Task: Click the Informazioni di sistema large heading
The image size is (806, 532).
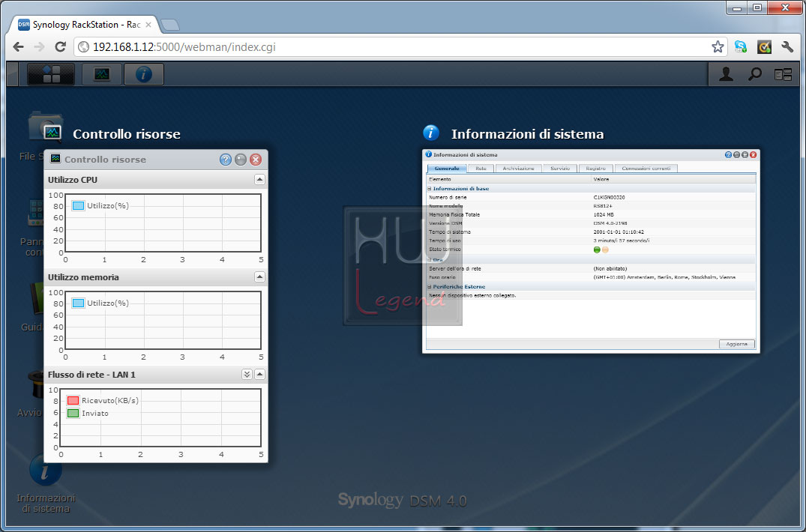Action: click(x=527, y=134)
